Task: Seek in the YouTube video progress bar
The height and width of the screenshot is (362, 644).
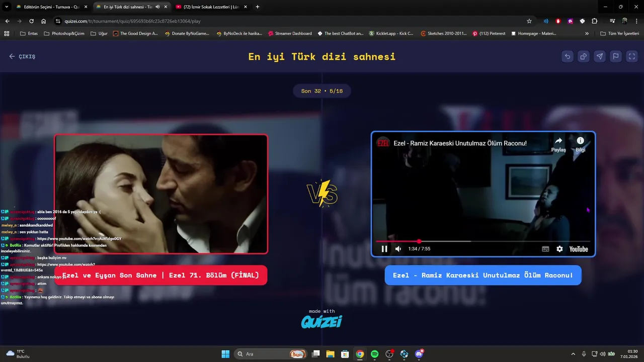Action: tap(483, 241)
